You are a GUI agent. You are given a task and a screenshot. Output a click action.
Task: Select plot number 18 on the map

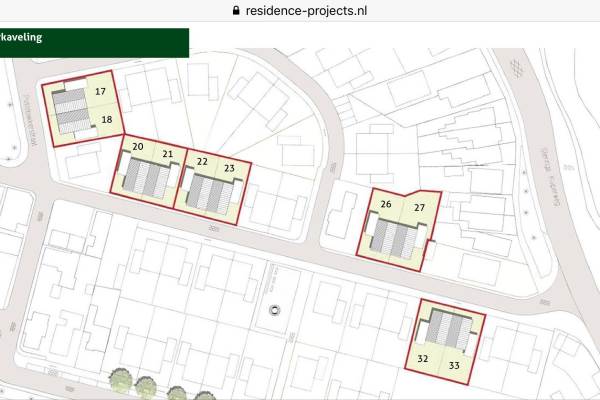coord(106,120)
